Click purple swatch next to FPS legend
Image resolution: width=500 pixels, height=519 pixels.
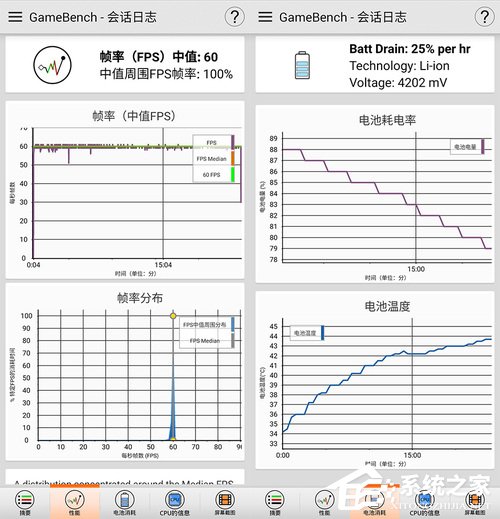pyautogui.click(x=233, y=143)
